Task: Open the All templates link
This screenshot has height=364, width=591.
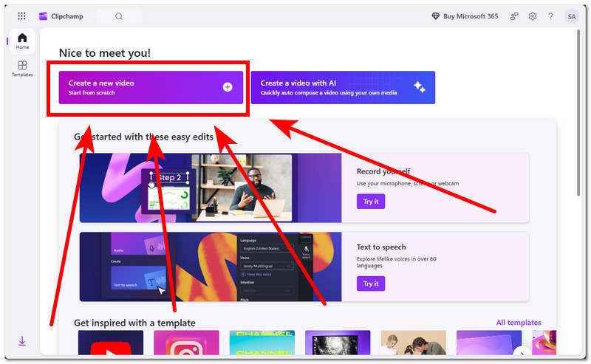Action: pos(519,323)
